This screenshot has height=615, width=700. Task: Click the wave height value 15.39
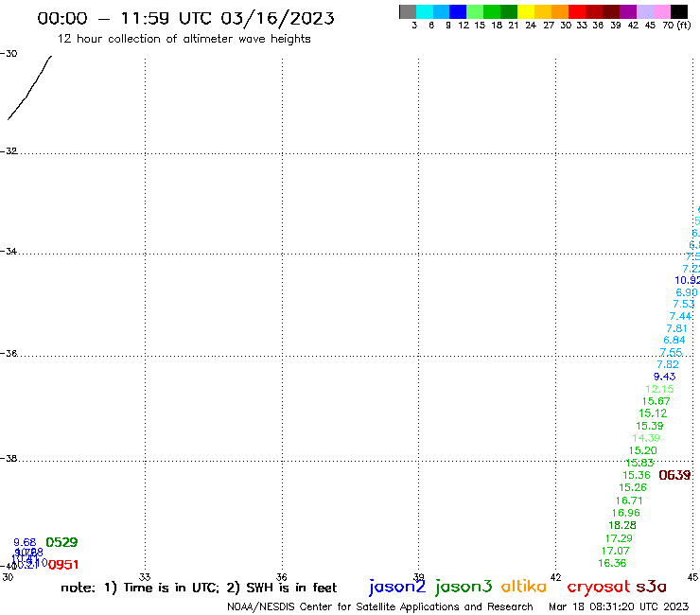[x=650, y=426]
